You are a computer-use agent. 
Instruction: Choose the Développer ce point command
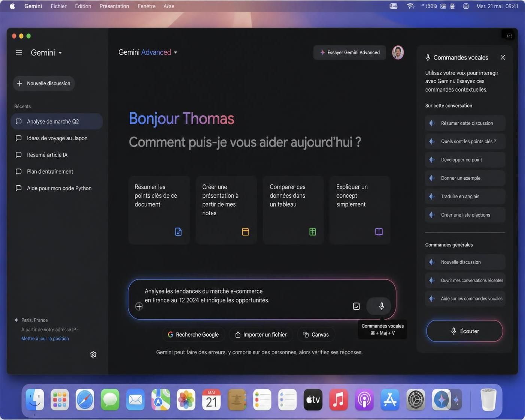click(465, 160)
